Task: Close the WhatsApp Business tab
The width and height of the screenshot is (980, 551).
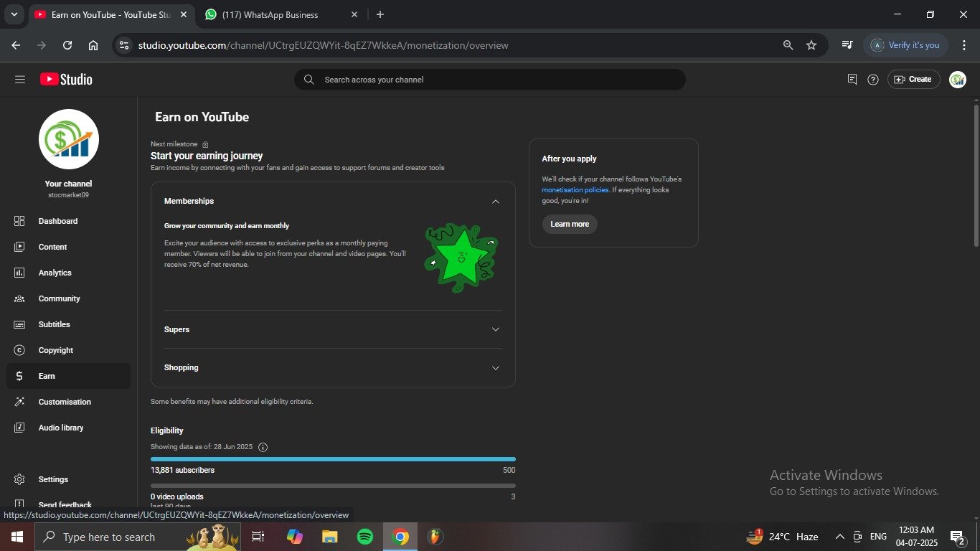Action: pyautogui.click(x=355, y=14)
